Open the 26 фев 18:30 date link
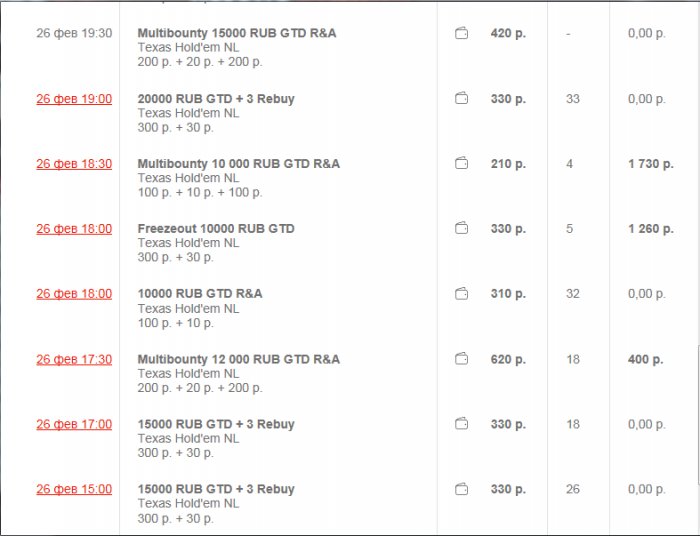Viewport: 700px width, 536px height. [x=74, y=164]
